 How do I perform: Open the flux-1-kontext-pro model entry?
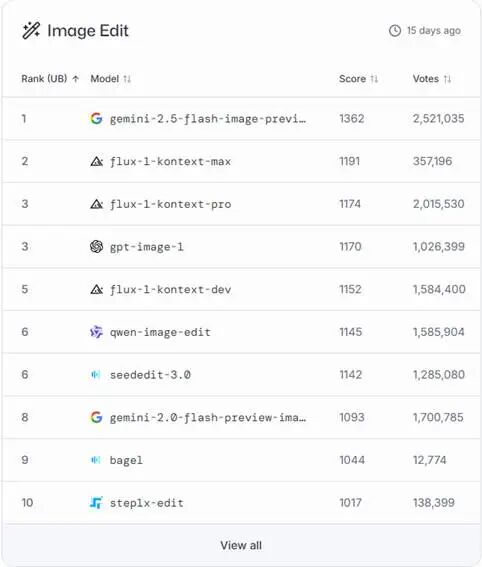click(x=170, y=204)
